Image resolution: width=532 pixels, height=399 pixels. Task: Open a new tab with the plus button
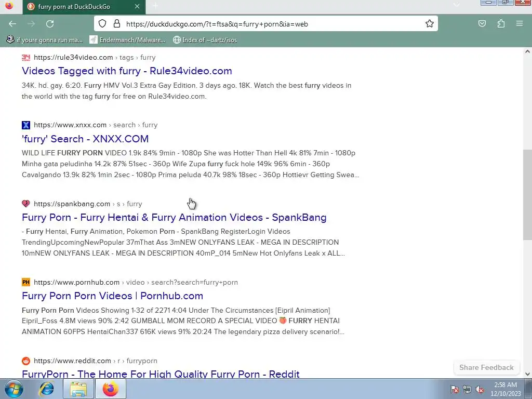[x=155, y=6]
